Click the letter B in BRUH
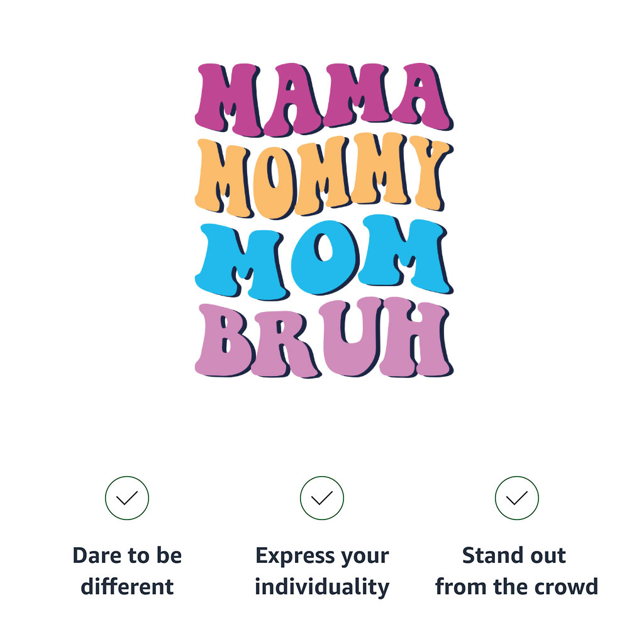 click(x=223, y=340)
